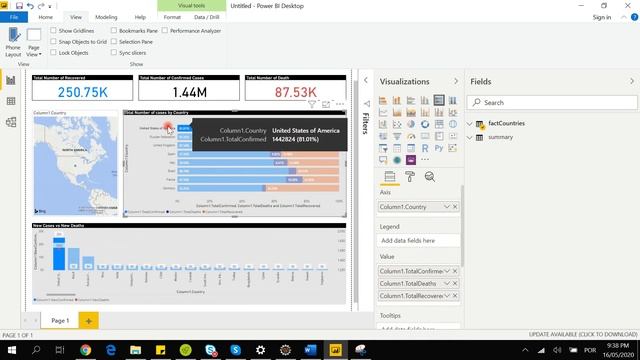This screenshot has height=360, width=640.
Task: Open Column1.TotalRecovered value field dropdown
Action: point(447,296)
